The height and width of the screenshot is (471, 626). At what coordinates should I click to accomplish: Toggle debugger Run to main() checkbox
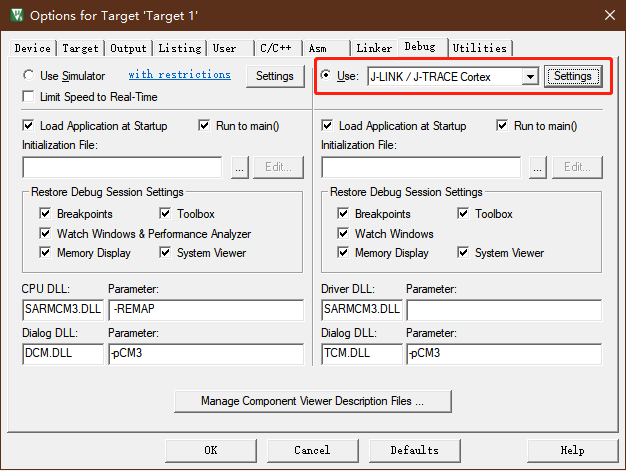(x=502, y=126)
